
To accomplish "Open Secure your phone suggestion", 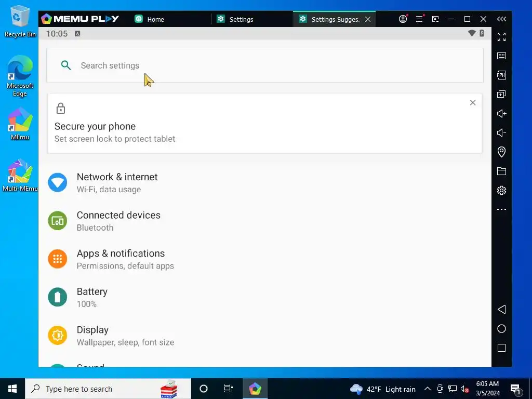I will tap(265, 124).
